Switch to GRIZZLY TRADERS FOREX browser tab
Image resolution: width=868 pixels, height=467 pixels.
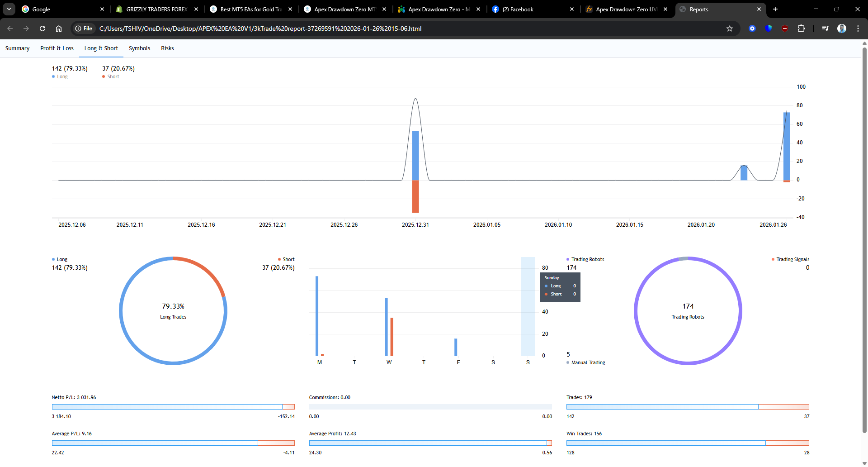(156, 9)
